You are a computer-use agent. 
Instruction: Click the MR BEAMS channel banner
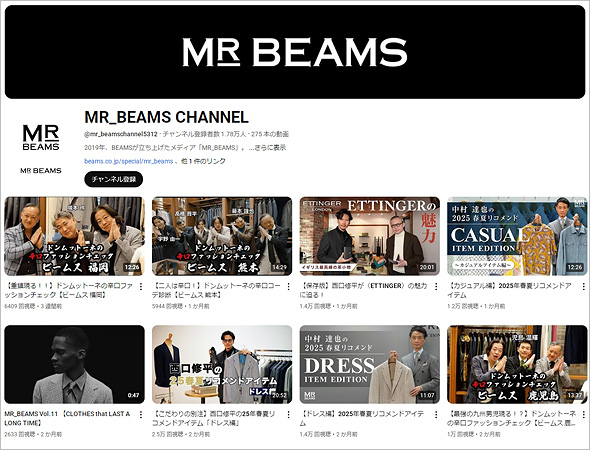(295, 52)
